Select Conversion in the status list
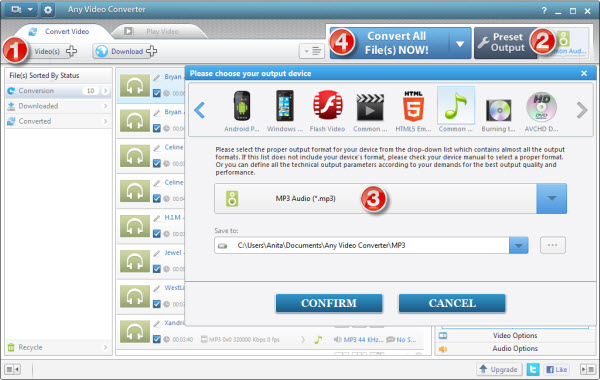The width and height of the screenshot is (600, 380). (58, 91)
